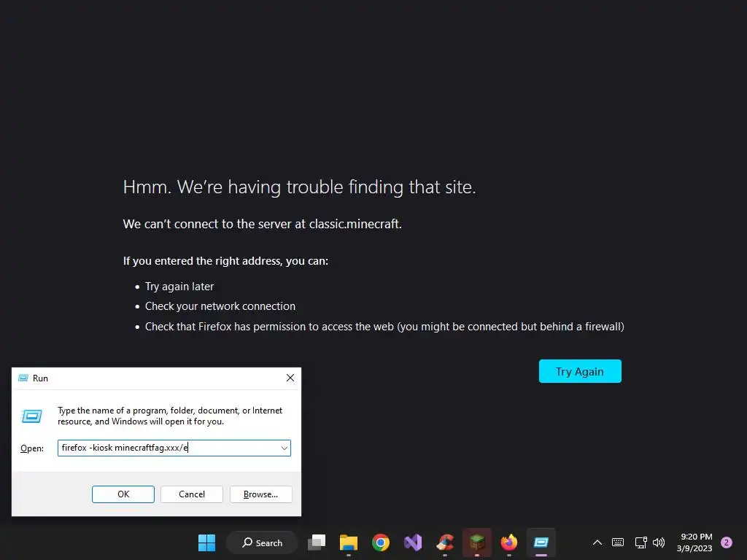Expand the Open command history dropdown
Image resolution: width=747 pixels, height=560 pixels.
pyautogui.click(x=284, y=448)
